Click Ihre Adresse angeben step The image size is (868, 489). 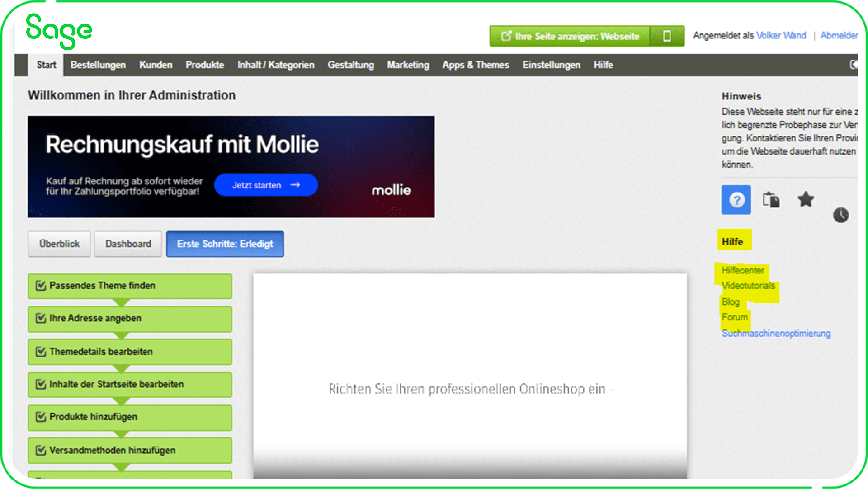pyautogui.click(x=130, y=319)
